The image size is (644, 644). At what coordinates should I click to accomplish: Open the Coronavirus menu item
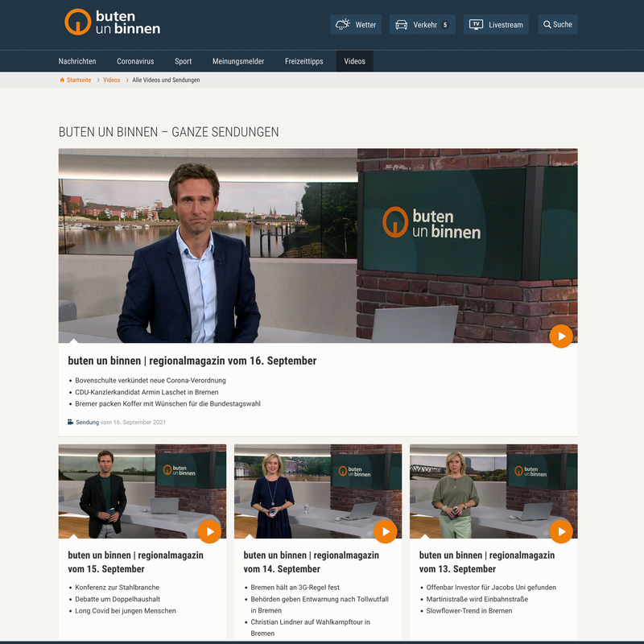tap(135, 61)
